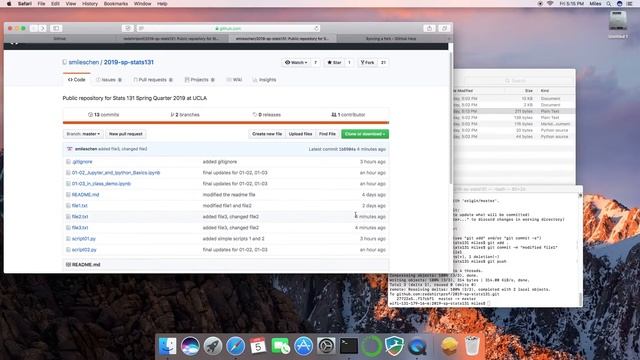Open 01-02 Jupyter and python Basics notebook
Viewport: 640px width, 360px height.
click(116, 173)
